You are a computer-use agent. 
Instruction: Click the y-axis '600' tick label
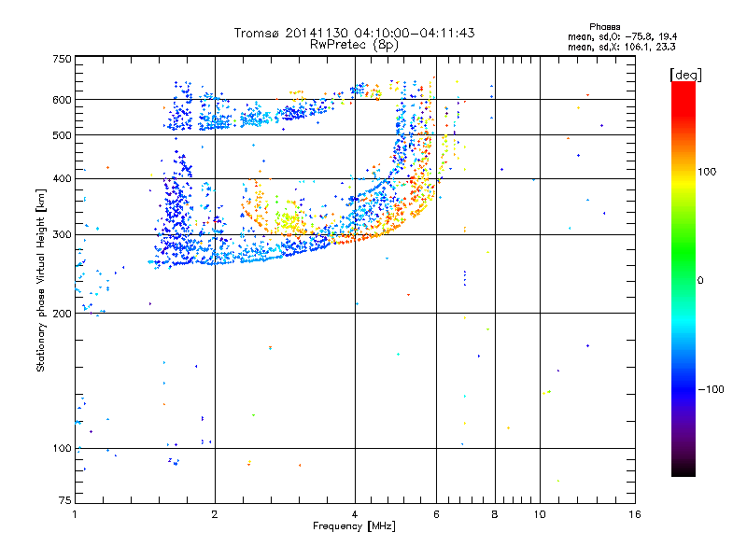pos(62,100)
